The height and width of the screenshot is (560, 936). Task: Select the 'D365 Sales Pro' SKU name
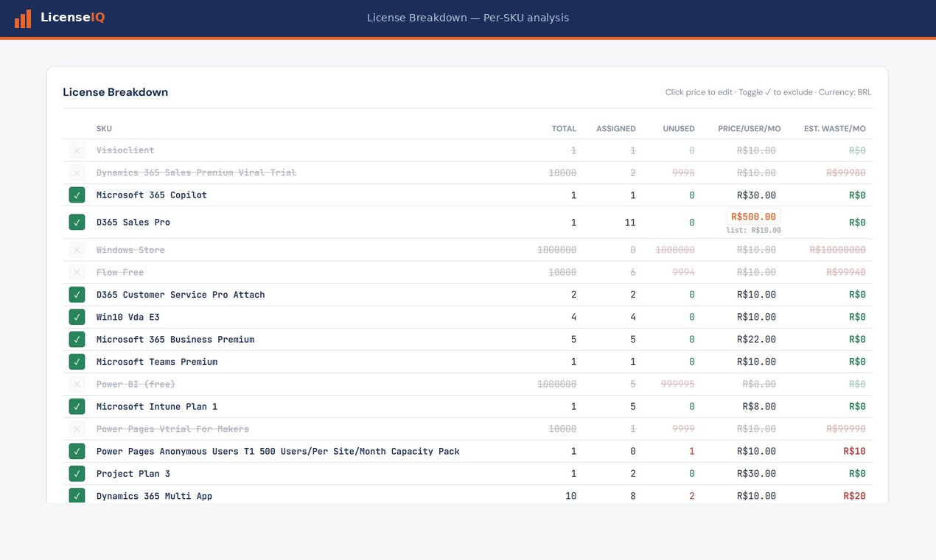pos(133,223)
